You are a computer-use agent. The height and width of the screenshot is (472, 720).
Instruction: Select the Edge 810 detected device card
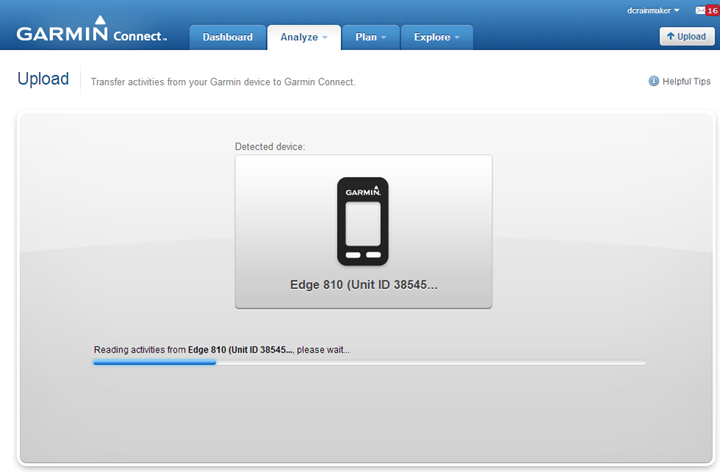[x=364, y=232]
